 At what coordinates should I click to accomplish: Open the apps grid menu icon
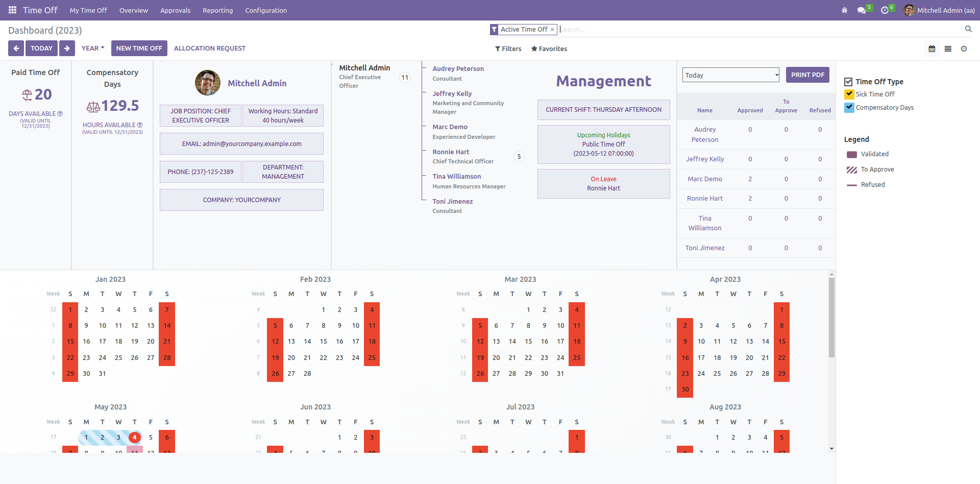point(12,10)
